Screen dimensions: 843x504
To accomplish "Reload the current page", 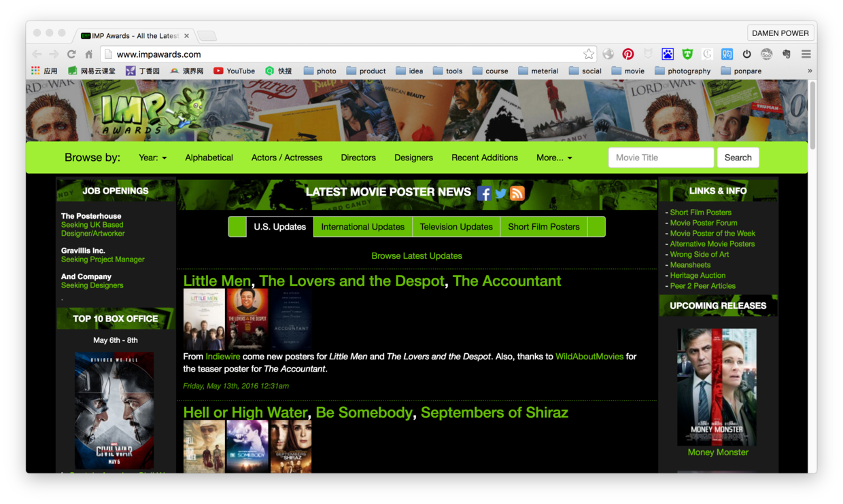I will (71, 54).
